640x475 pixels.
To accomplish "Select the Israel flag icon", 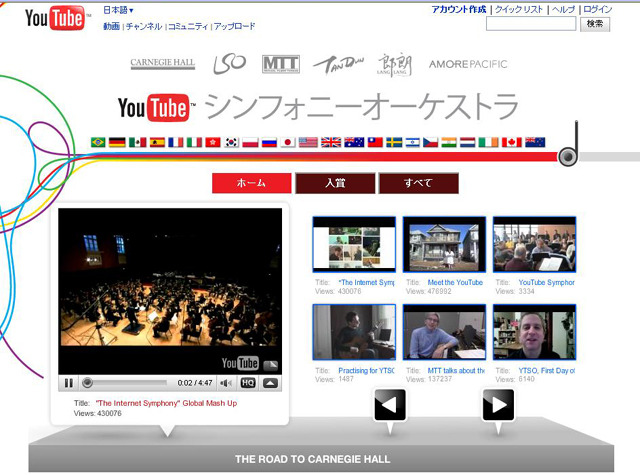I will 413,142.
